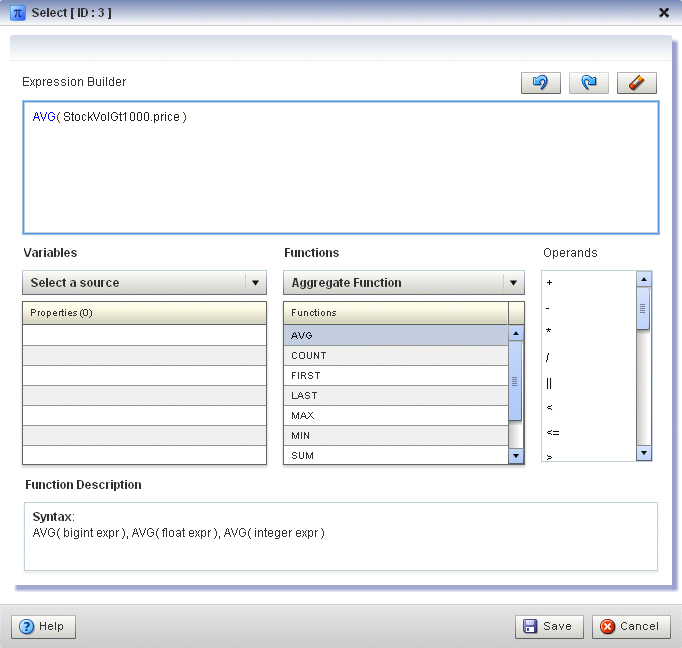Click the Functions column header menu corner
The height and width of the screenshot is (648, 682).
tap(516, 313)
